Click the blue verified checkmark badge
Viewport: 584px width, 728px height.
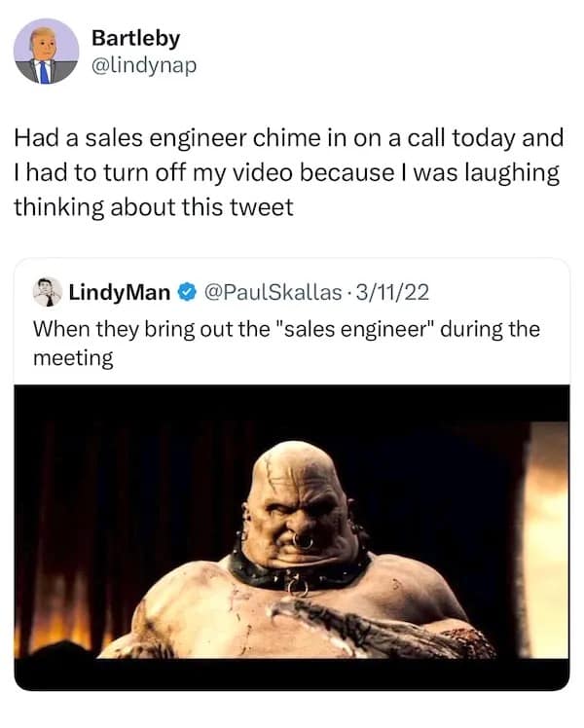[x=189, y=292]
